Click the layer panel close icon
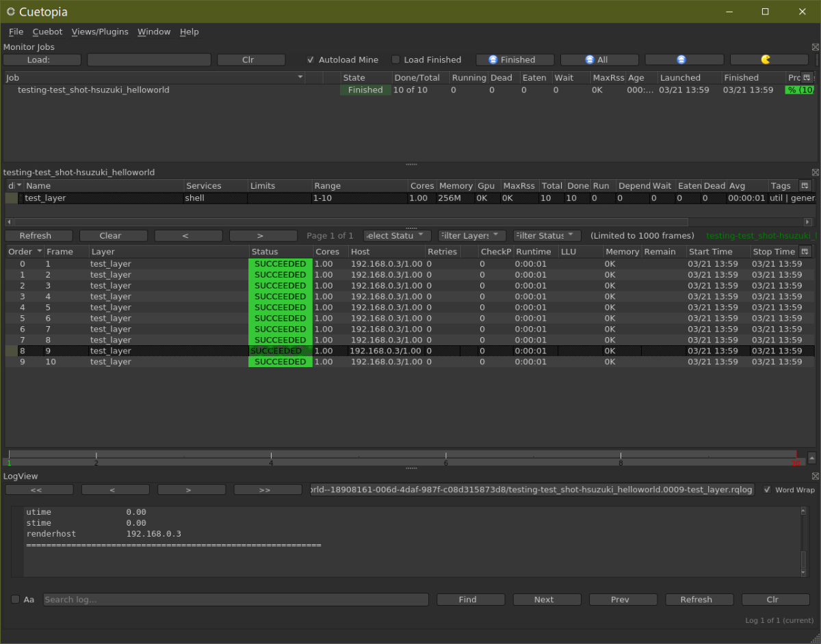 click(815, 172)
